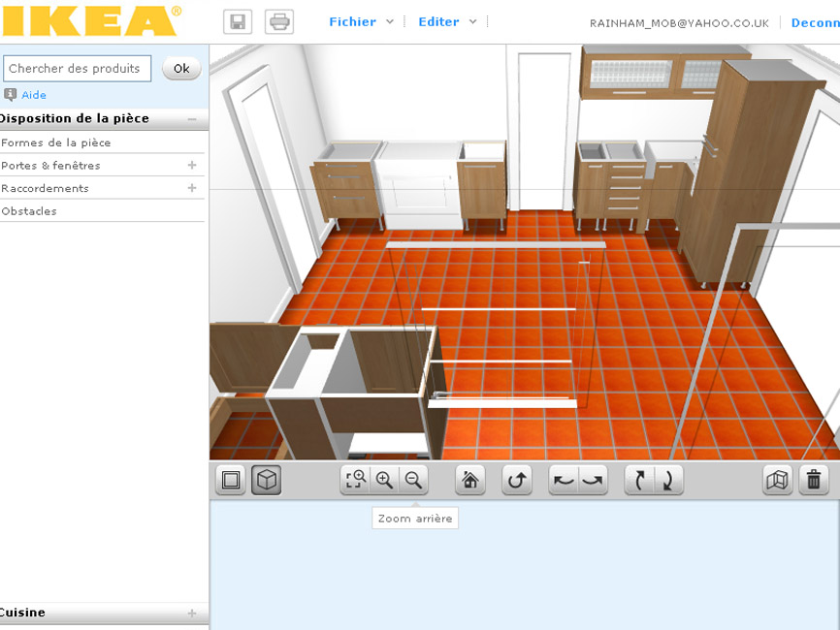The image size is (840, 630).
Task: Select the 3D view cube icon
Action: [266, 480]
